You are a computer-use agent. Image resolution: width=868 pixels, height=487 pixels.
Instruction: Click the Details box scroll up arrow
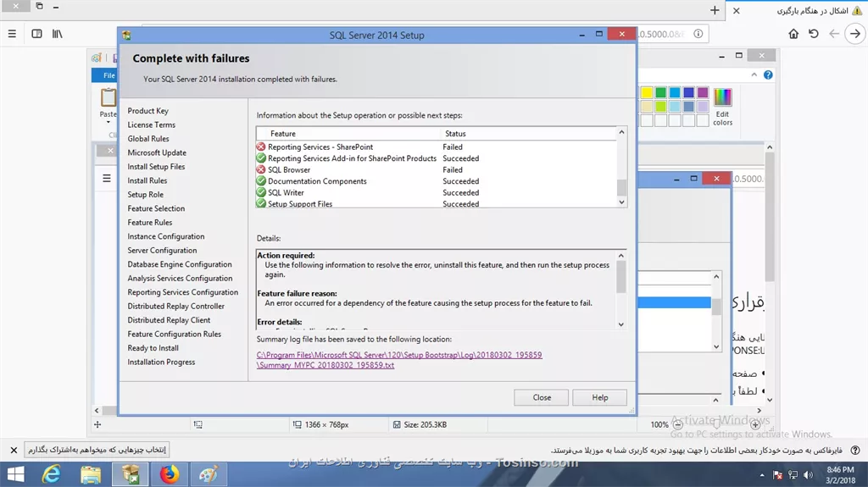click(621, 256)
